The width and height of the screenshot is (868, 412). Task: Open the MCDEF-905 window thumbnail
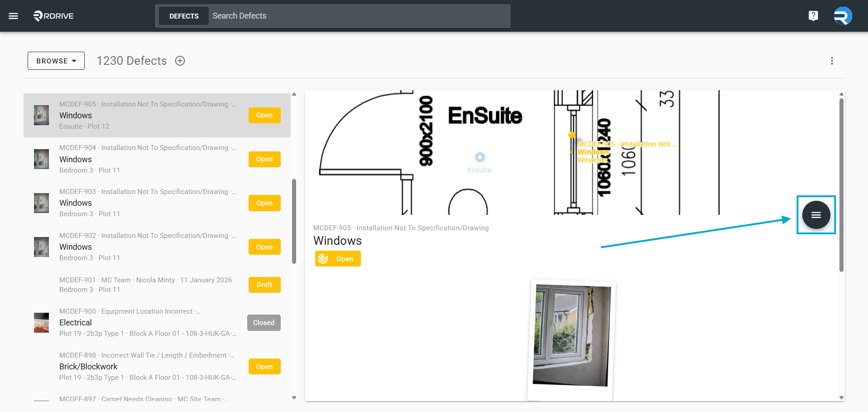click(41, 115)
